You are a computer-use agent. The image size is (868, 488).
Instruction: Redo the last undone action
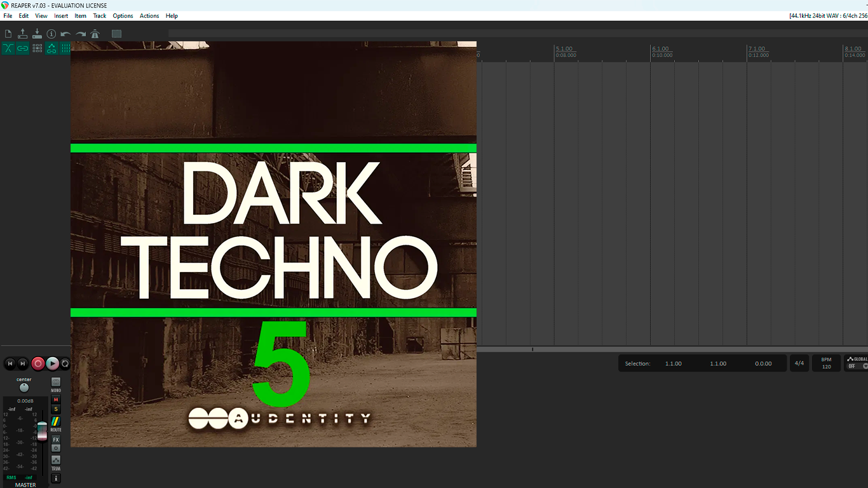(81, 34)
